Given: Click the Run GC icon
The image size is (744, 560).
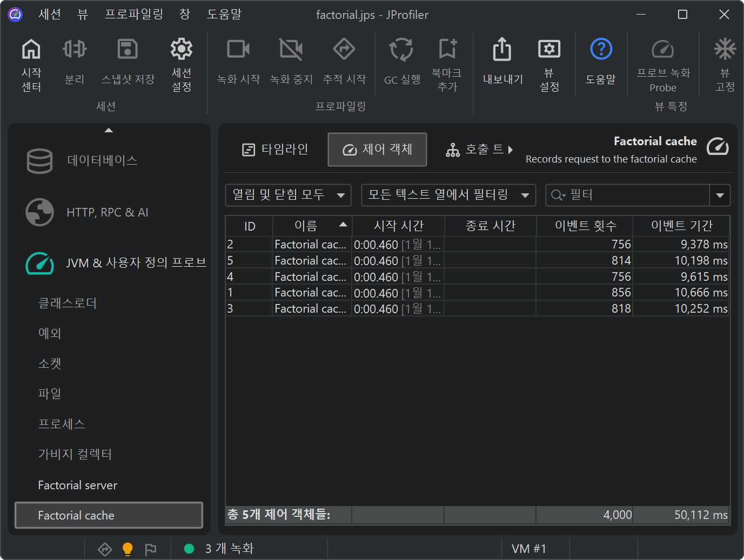Looking at the screenshot, I should (401, 50).
